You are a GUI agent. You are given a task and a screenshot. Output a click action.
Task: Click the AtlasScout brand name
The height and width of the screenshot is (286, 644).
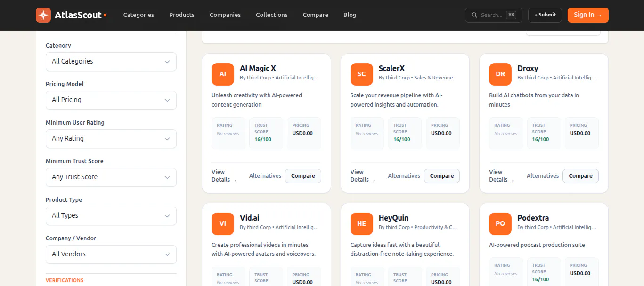click(x=78, y=15)
